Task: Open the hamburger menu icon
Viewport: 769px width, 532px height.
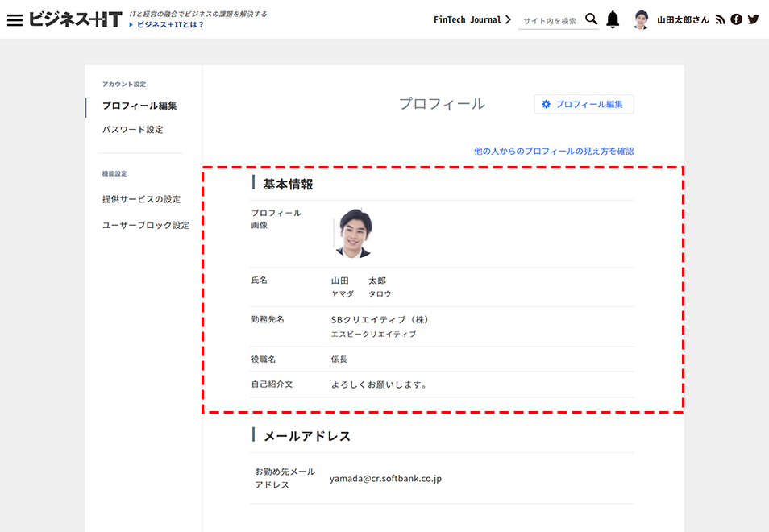Action: [x=15, y=19]
